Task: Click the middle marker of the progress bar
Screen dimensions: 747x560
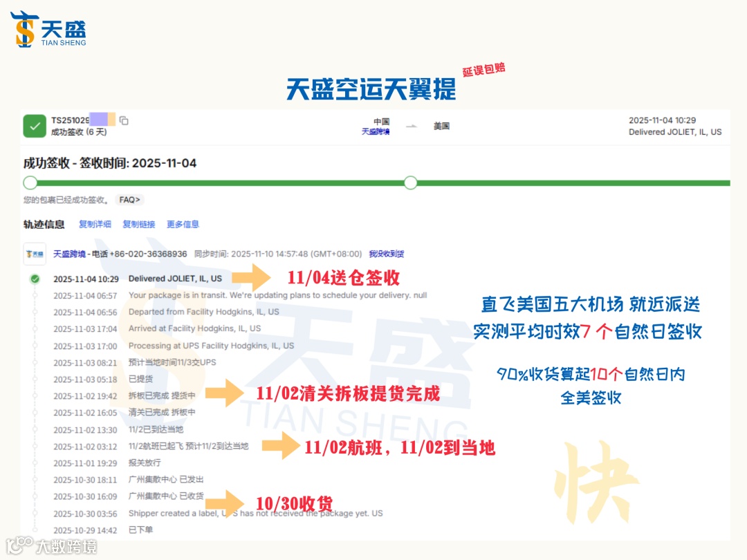Action: [x=411, y=183]
